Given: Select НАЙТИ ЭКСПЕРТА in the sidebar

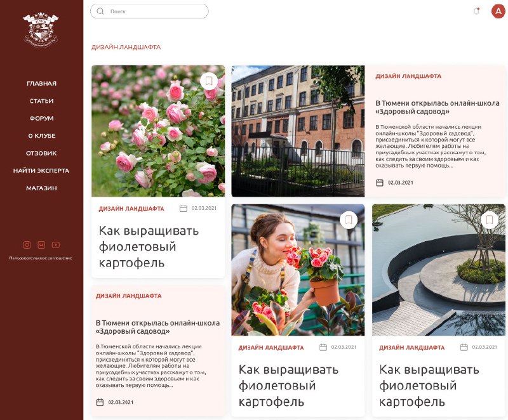Looking at the screenshot, I should click(x=41, y=171).
